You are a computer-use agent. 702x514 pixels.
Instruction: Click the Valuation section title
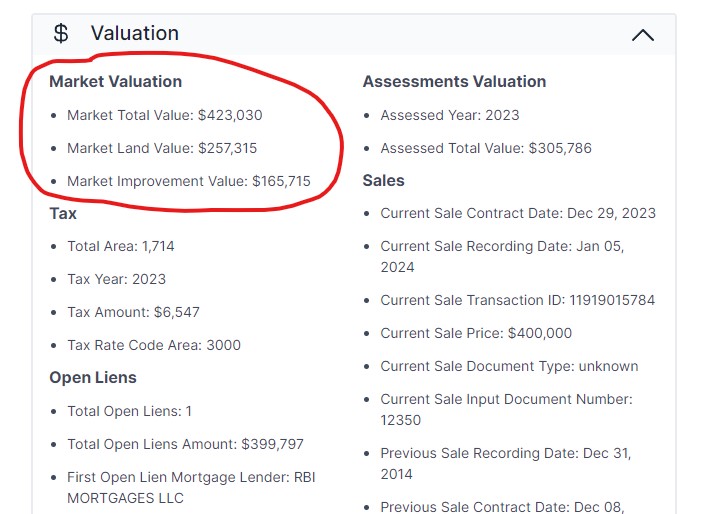click(x=134, y=34)
